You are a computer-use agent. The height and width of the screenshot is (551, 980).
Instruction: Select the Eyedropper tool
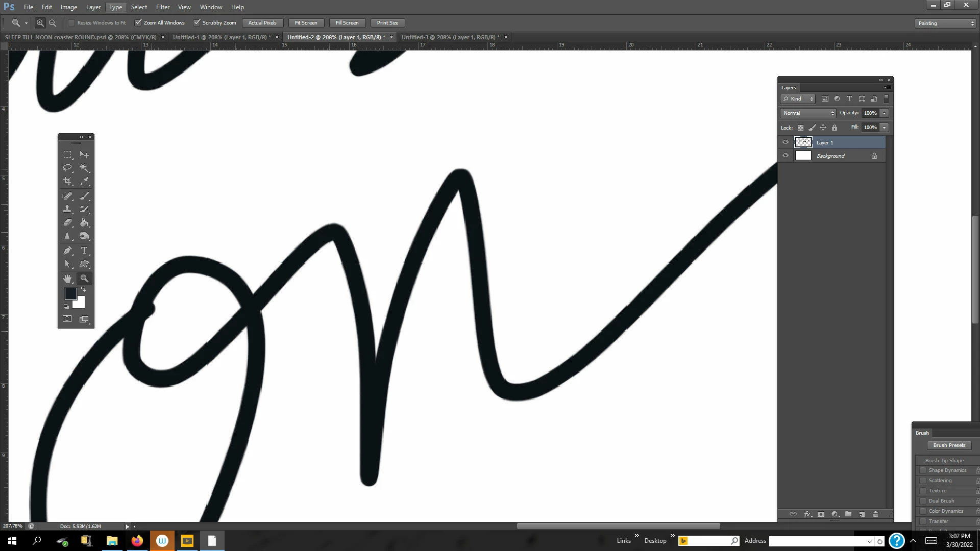(85, 181)
